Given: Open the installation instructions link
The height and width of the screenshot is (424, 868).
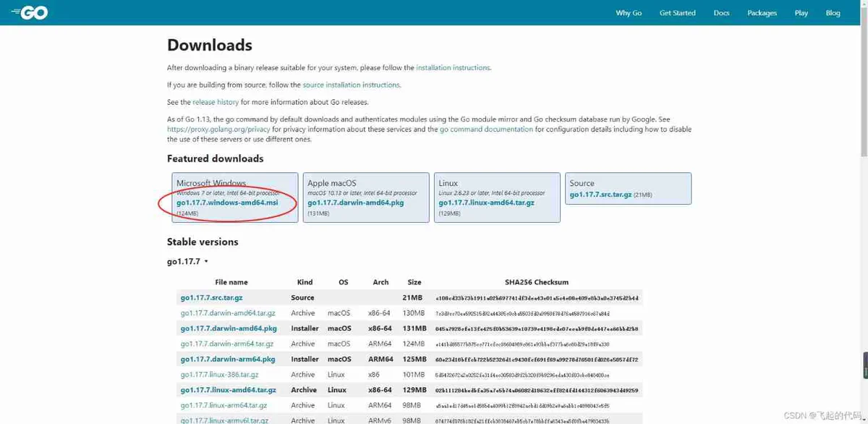Looking at the screenshot, I should coord(453,68).
